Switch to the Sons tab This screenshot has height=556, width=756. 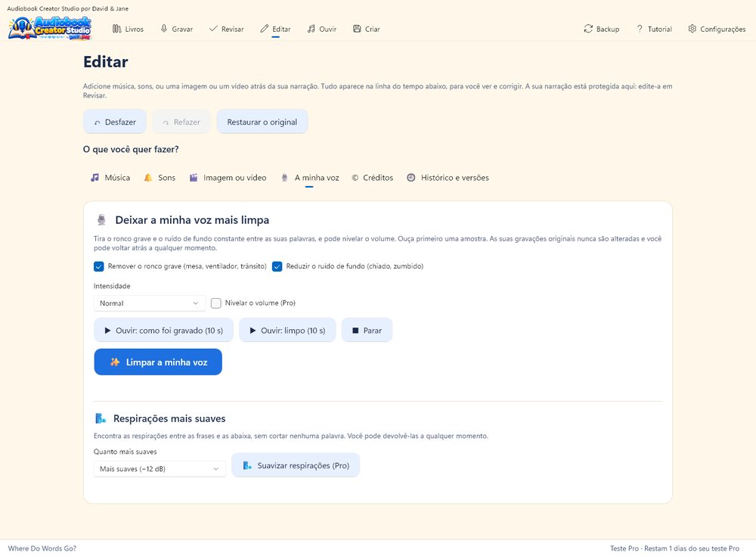[160, 178]
